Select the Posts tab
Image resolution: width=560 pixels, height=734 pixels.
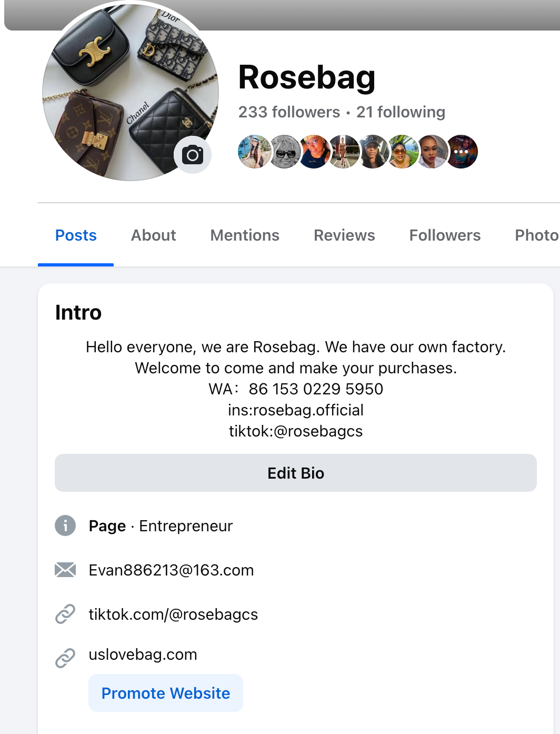click(x=76, y=235)
